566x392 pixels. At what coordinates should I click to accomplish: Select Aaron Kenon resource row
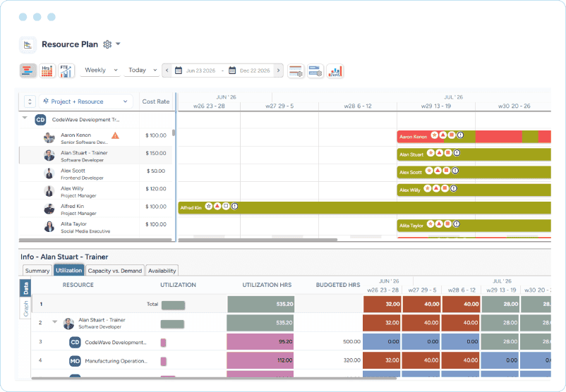point(97,137)
